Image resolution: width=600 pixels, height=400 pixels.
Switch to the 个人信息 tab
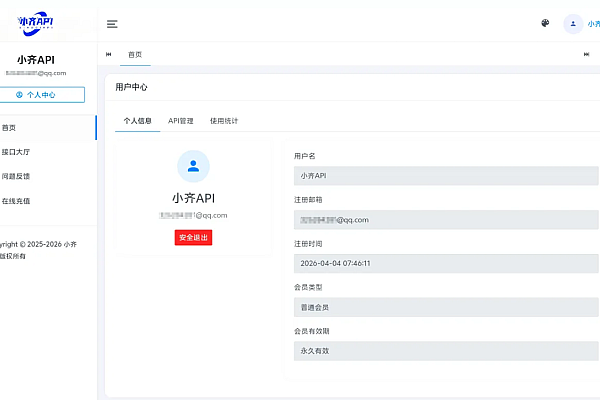pyautogui.click(x=137, y=121)
